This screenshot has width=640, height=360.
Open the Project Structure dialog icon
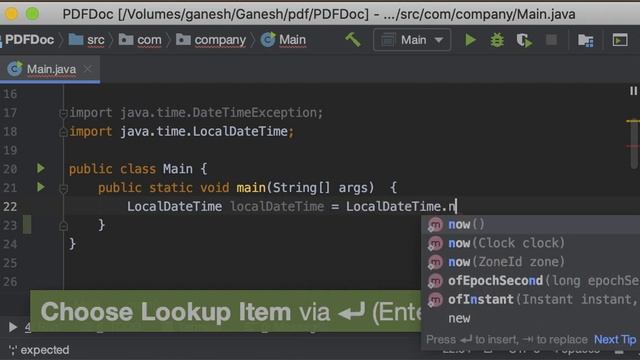click(x=586, y=40)
